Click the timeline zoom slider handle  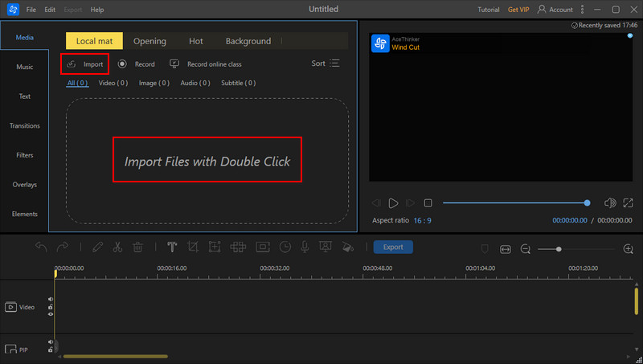tap(559, 249)
